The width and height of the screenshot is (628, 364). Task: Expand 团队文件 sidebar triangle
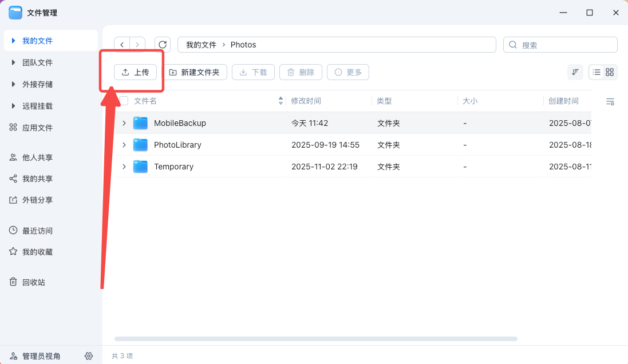click(13, 62)
